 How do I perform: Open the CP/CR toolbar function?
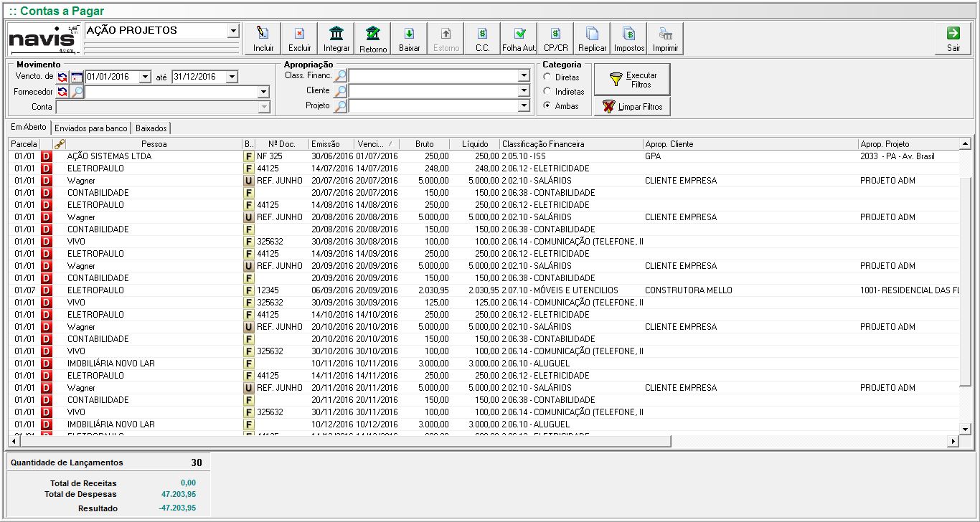click(556, 39)
